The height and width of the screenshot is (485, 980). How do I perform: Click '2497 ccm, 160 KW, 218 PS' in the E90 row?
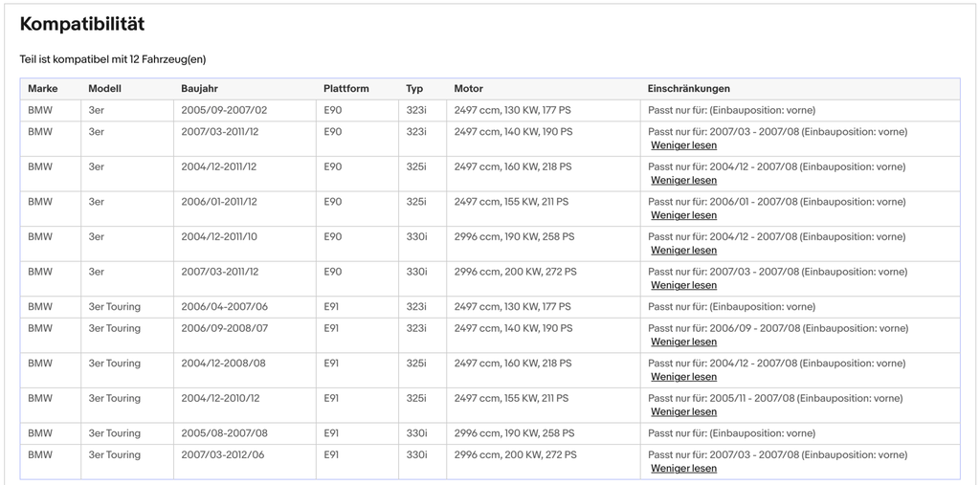[513, 166]
